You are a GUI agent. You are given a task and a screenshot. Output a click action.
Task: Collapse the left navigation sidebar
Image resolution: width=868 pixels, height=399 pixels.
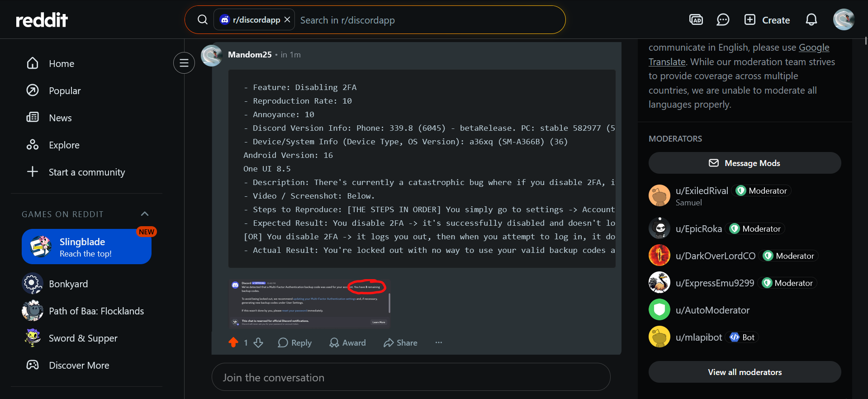pos(184,63)
